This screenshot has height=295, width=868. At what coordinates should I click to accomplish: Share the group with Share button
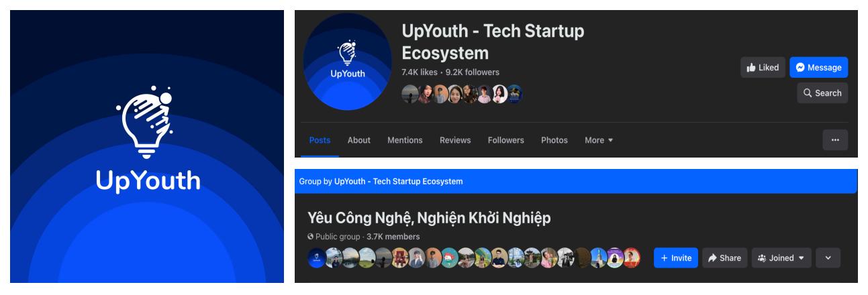pyautogui.click(x=725, y=258)
